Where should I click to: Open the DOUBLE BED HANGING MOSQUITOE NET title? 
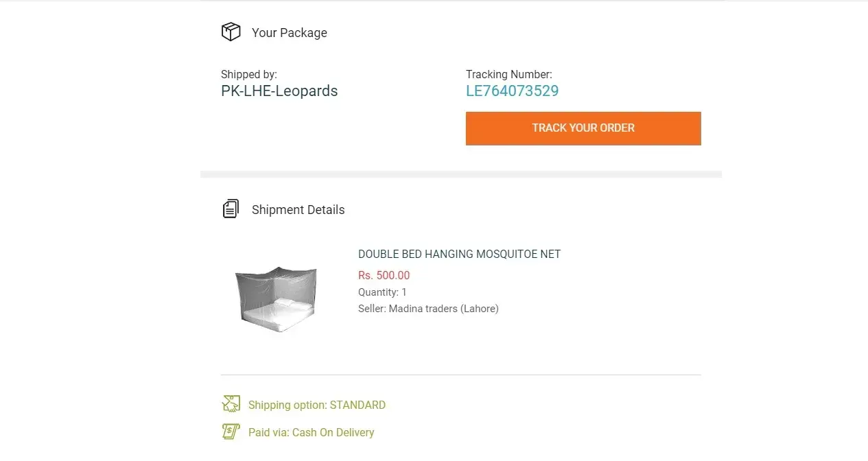[459, 255]
